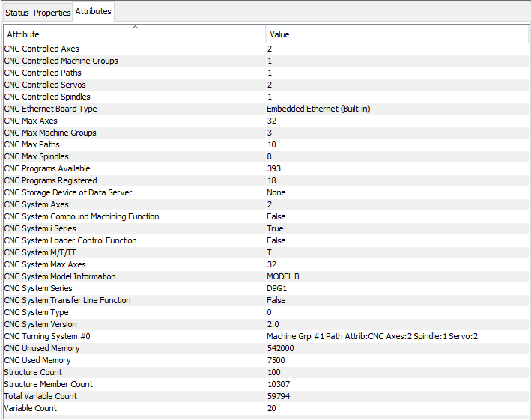The height and width of the screenshot is (420, 531).
Task: Select the CNC System Model Information row
Action: [60, 276]
